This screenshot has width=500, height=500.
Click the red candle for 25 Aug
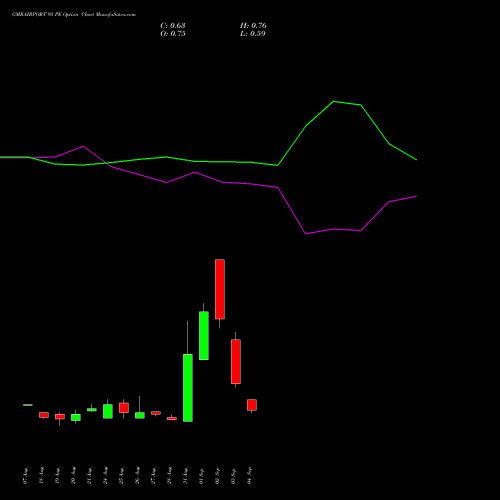124,408
